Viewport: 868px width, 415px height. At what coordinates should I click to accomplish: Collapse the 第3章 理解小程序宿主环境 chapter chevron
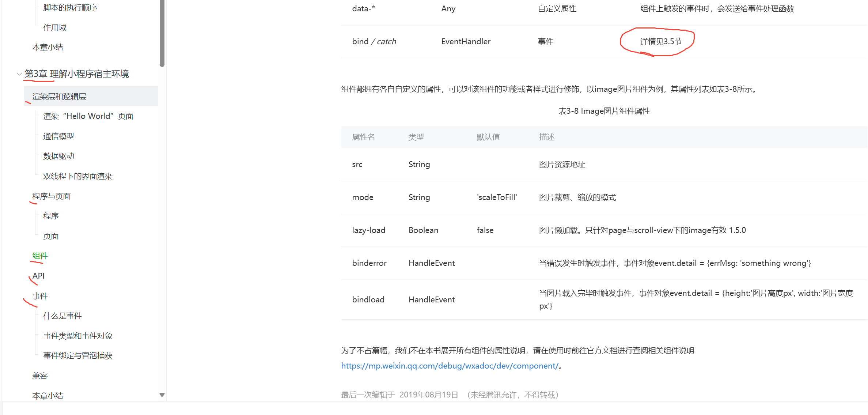click(19, 74)
